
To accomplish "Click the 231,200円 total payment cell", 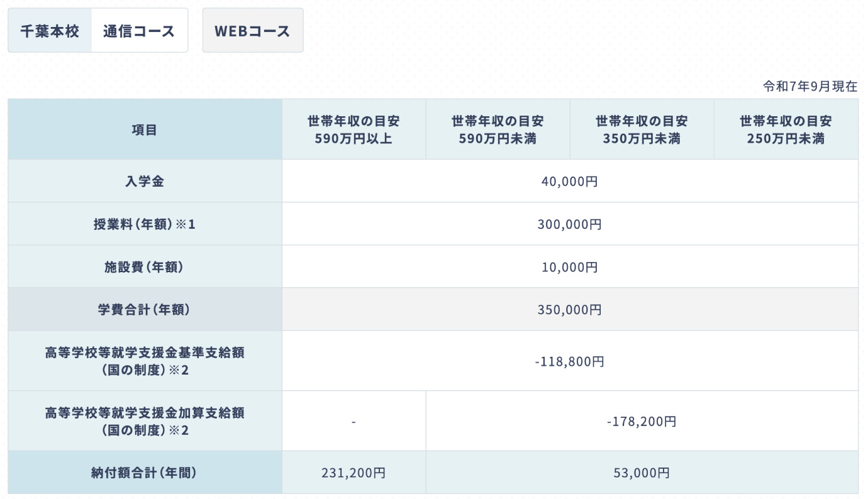I will pyautogui.click(x=353, y=473).
